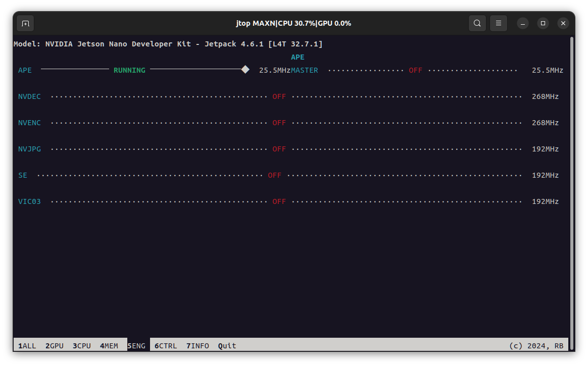Click the MASTER engine label
This screenshot has width=588, height=366.
(x=305, y=71)
